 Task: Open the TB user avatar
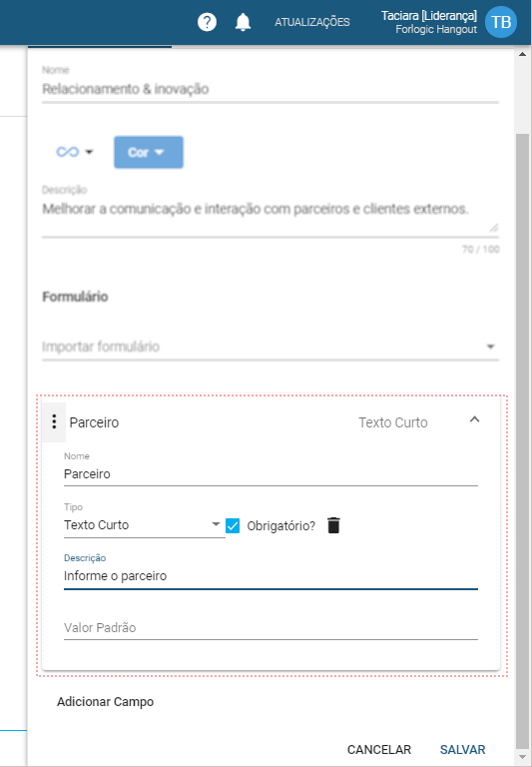(501, 22)
